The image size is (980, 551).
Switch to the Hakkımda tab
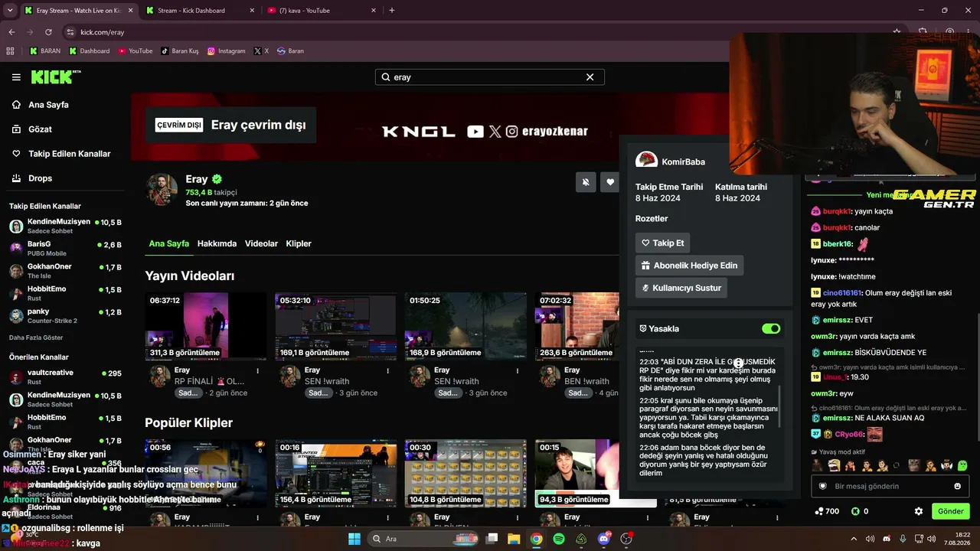tap(217, 243)
